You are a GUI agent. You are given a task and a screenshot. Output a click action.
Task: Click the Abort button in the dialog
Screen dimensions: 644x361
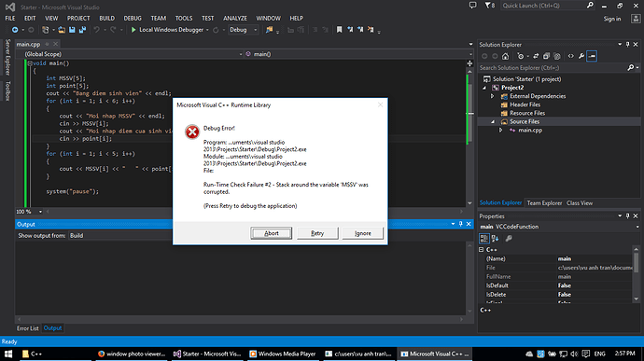(x=271, y=233)
